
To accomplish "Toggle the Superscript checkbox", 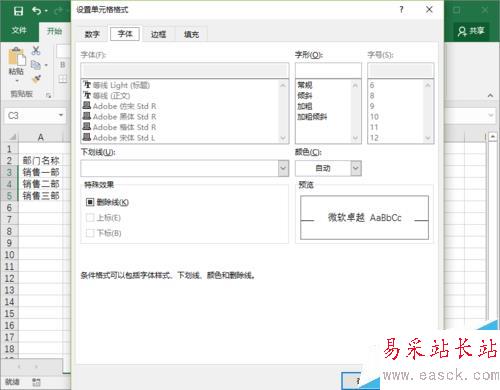I will point(90,218).
